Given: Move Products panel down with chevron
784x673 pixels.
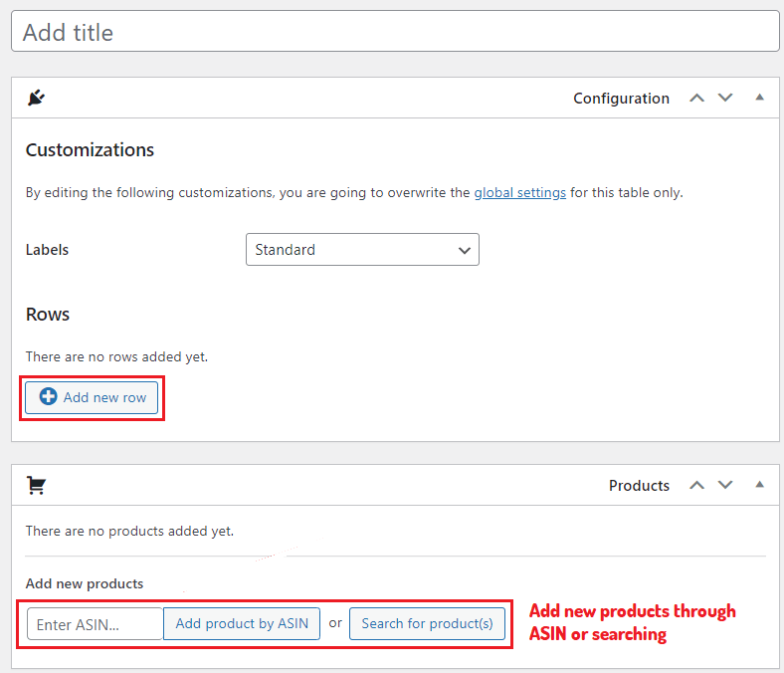Looking at the screenshot, I should tap(725, 485).
